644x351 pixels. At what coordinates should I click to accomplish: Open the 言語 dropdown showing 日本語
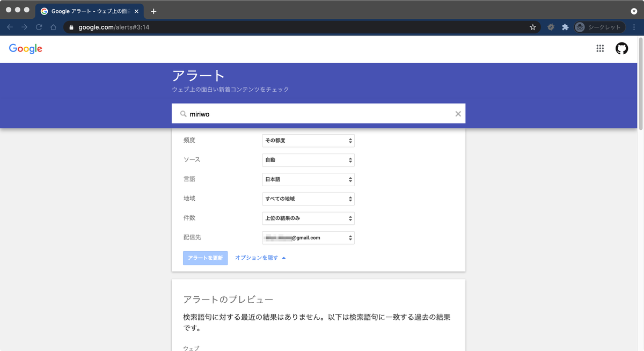pyautogui.click(x=308, y=179)
